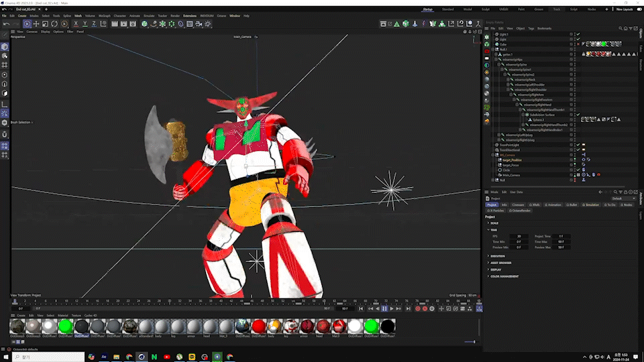The width and height of the screenshot is (644, 362).
Task: Click Object Manager search icon
Action: (x=621, y=28)
